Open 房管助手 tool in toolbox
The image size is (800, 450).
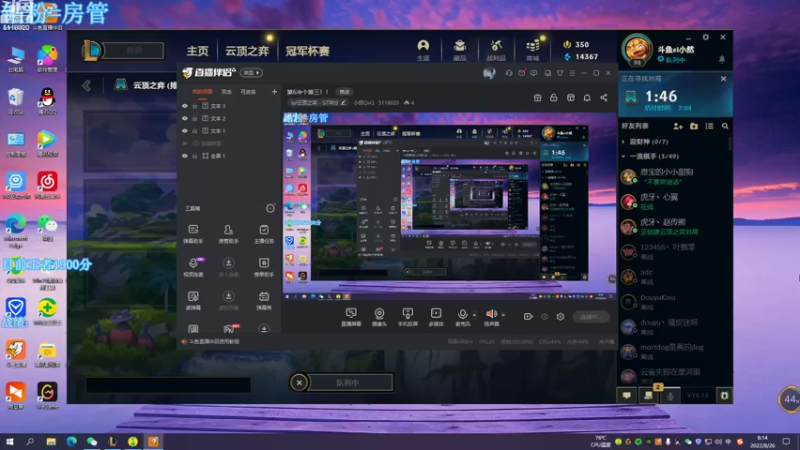[228, 234]
